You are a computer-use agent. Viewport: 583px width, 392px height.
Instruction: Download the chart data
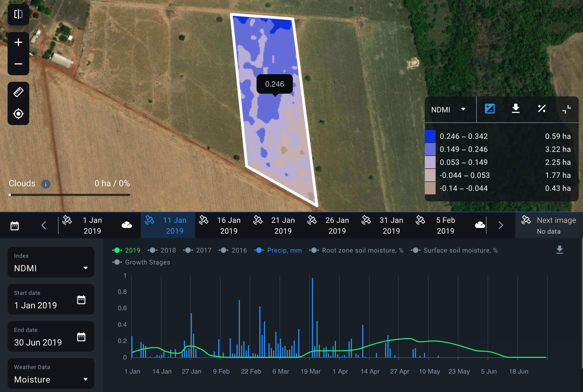click(559, 250)
